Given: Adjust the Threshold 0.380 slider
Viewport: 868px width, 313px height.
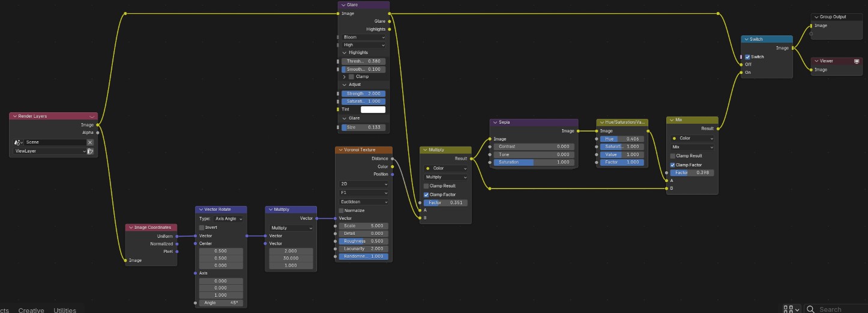Looking at the screenshot, I should pyautogui.click(x=364, y=61).
